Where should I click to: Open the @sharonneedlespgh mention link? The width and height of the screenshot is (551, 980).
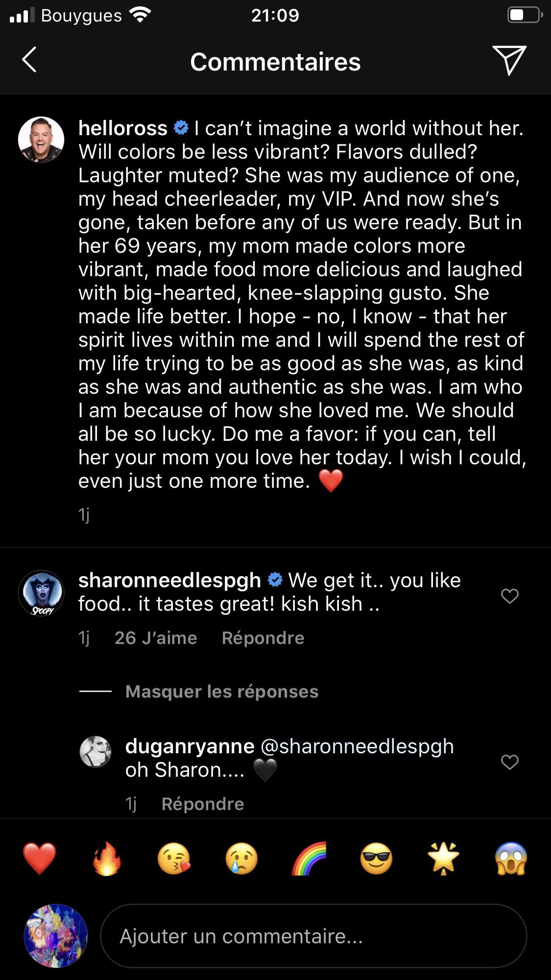coord(357,746)
